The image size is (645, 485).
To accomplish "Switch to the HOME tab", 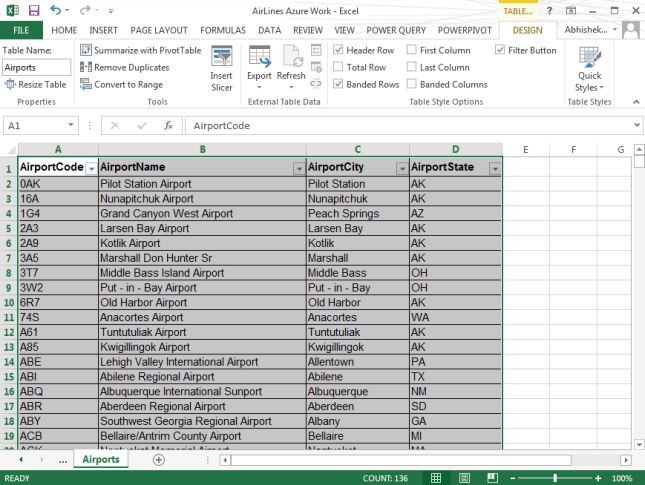I will tap(64, 30).
